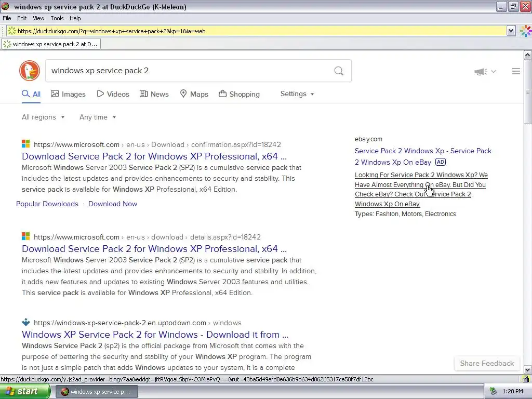Click the uptodown.com URL breadcrumb
This screenshot has width=532, height=399.
137,323
